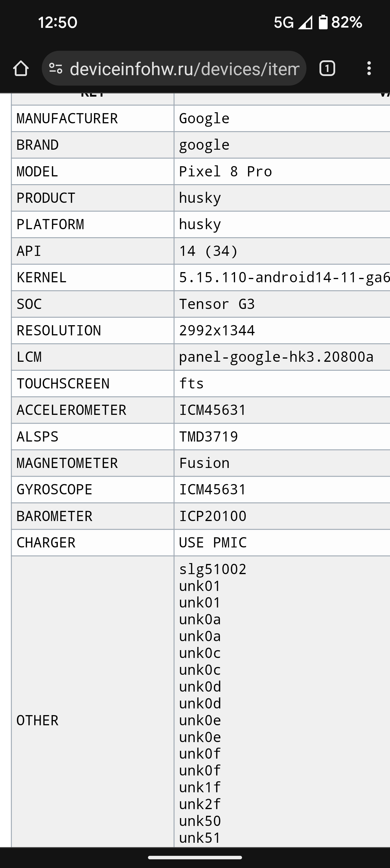Select the Pixel 8 Pro model value
390x868 pixels.
225,171
